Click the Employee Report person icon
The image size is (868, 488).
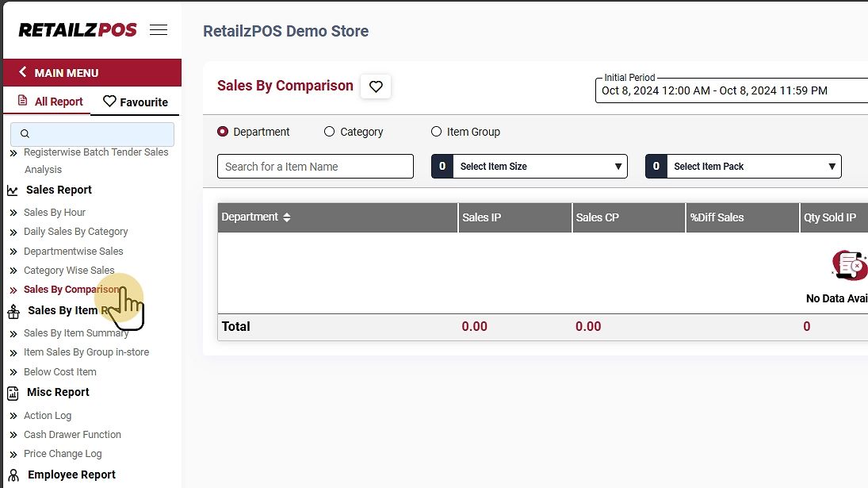13,475
